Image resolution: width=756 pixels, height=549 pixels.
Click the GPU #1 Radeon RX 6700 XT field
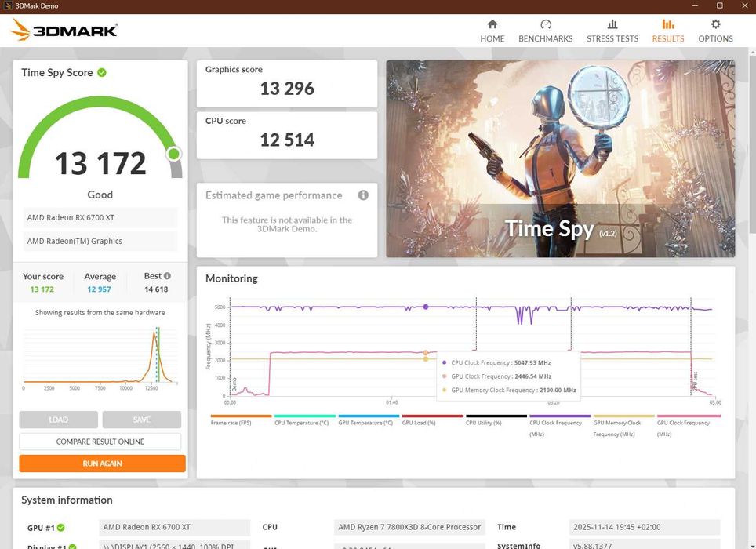pyautogui.click(x=175, y=527)
